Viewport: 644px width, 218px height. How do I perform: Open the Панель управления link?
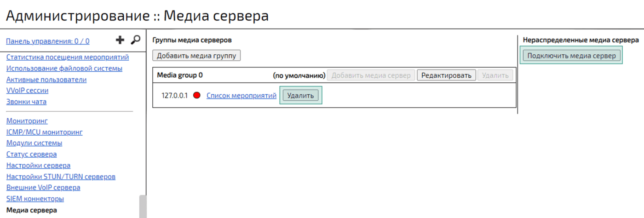(x=48, y=41)
